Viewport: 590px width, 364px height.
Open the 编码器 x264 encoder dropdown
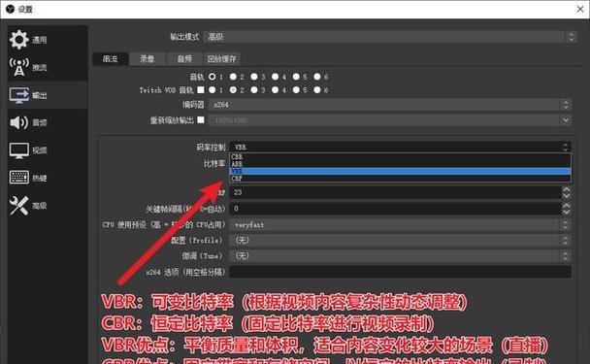[x=390, y=105]
